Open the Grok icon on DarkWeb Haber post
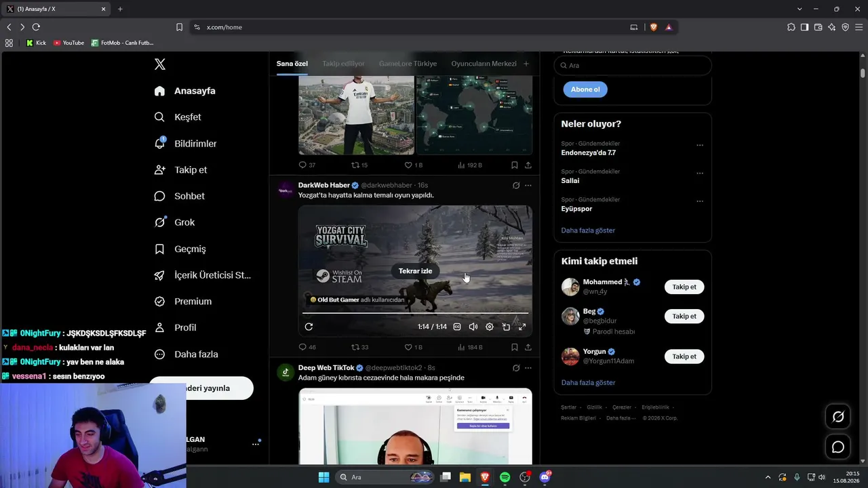The width and height of the screenshot is (868, 488). [516, 185]
